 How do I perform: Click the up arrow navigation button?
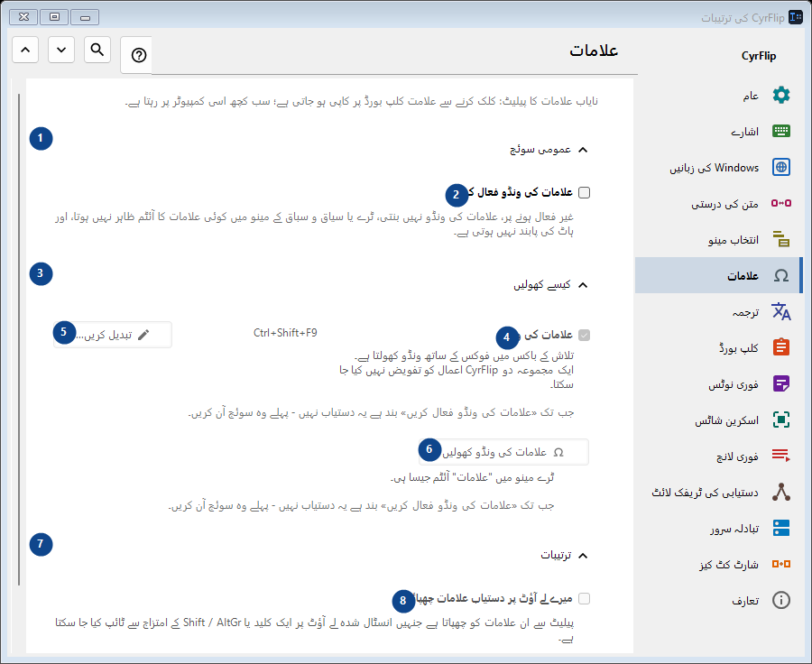click(x=25, y=50)
